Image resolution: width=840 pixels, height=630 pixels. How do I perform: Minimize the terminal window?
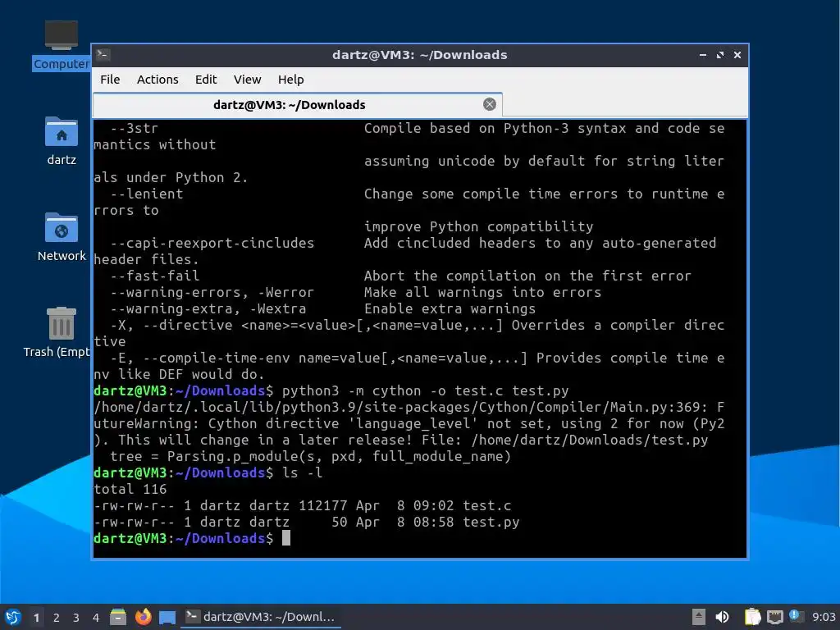tap(703, 55)
